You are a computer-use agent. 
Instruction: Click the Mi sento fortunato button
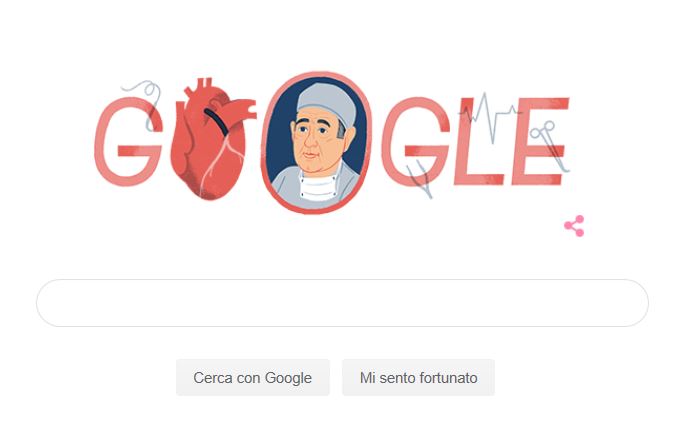pyautogui.click(x=418, y=378)
